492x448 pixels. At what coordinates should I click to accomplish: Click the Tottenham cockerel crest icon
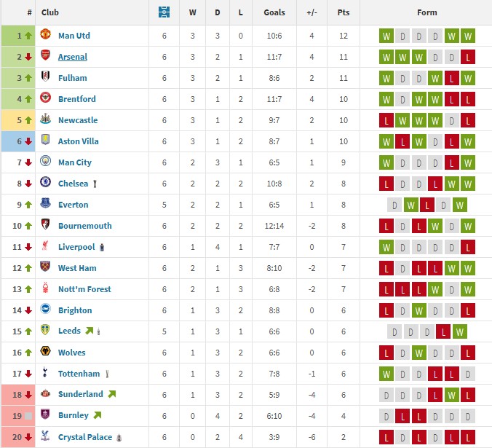(x=45, y=374)
